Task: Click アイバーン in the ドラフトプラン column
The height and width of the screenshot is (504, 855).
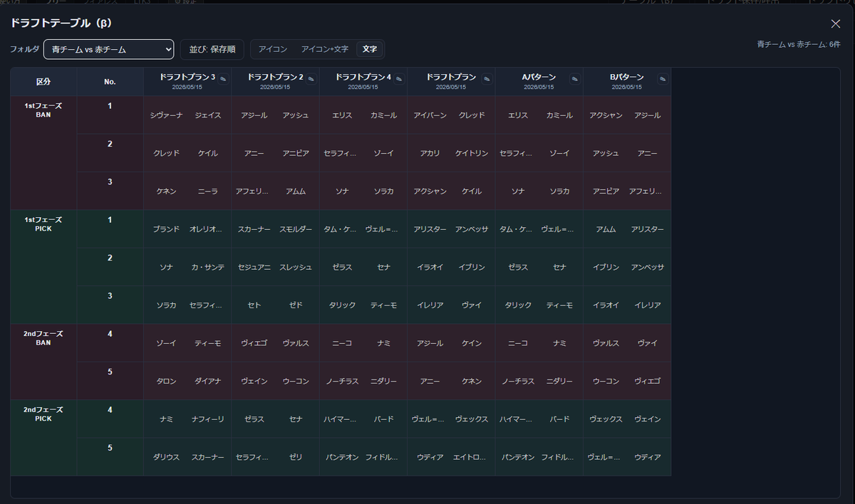Action: click(430, 115)
